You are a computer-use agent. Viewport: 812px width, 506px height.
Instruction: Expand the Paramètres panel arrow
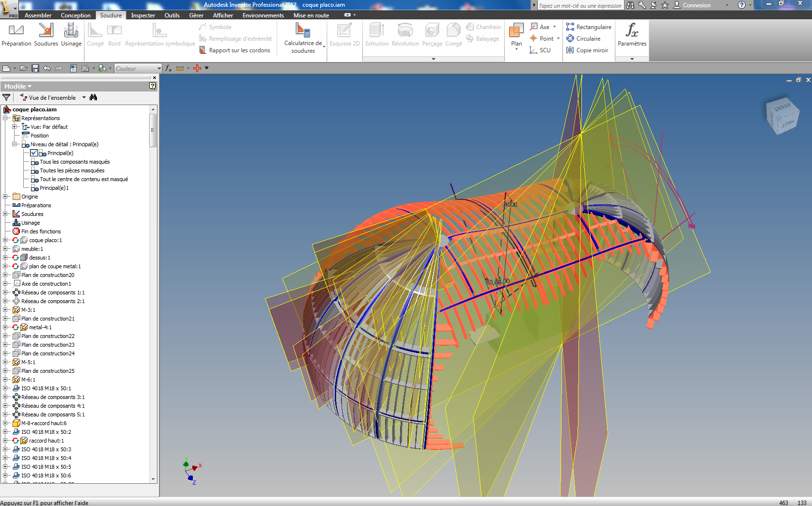[x=632, y=59]
